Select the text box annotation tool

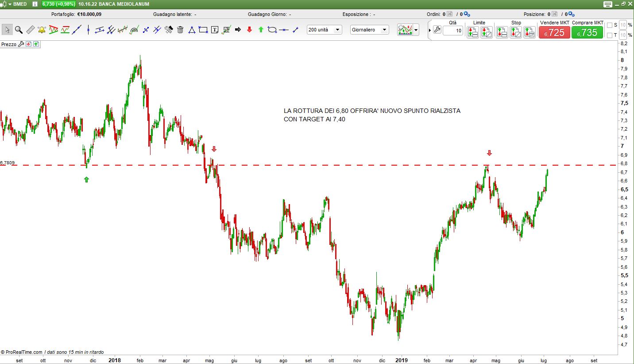215,30
